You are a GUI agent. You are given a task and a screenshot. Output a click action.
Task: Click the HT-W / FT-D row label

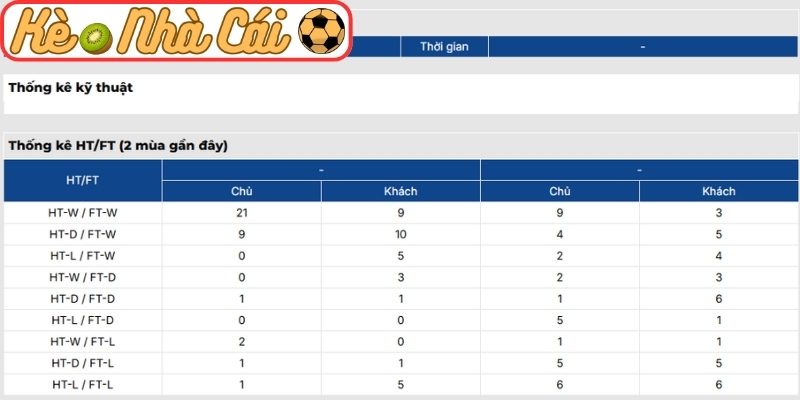(x=82, y=277)
